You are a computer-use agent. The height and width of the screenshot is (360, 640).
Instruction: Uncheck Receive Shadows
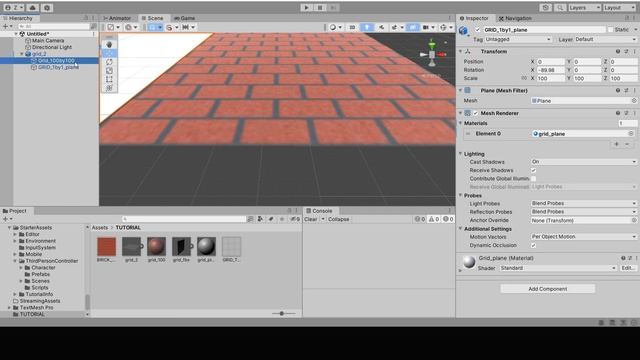(x=533, y=170)
